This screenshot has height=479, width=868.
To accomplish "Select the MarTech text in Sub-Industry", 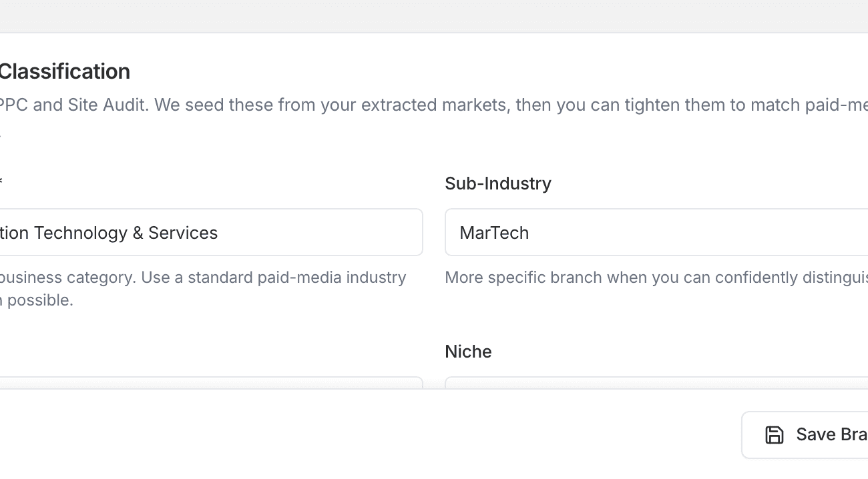I will coord(494,232).
